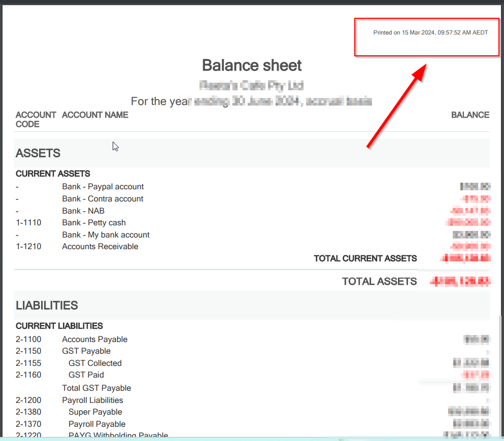The height and width of the screenshot is (441, 504).
Task: Click account code 2-1380
Action: tap(28, 412)
